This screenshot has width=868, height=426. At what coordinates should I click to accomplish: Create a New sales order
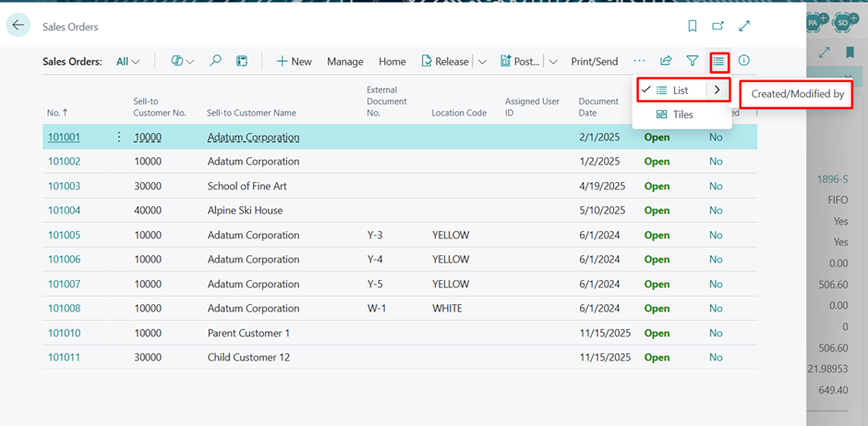coord(294,62)
